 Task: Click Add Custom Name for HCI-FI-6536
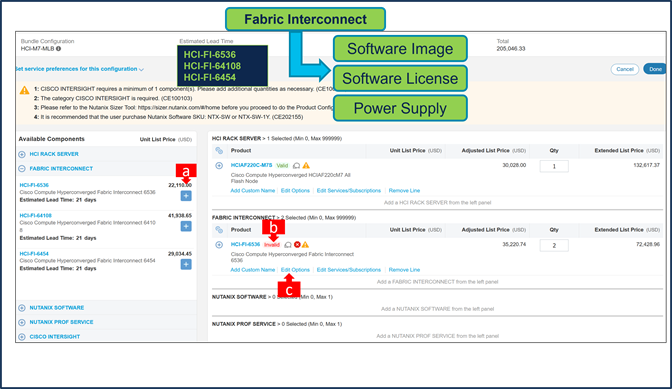252,270
